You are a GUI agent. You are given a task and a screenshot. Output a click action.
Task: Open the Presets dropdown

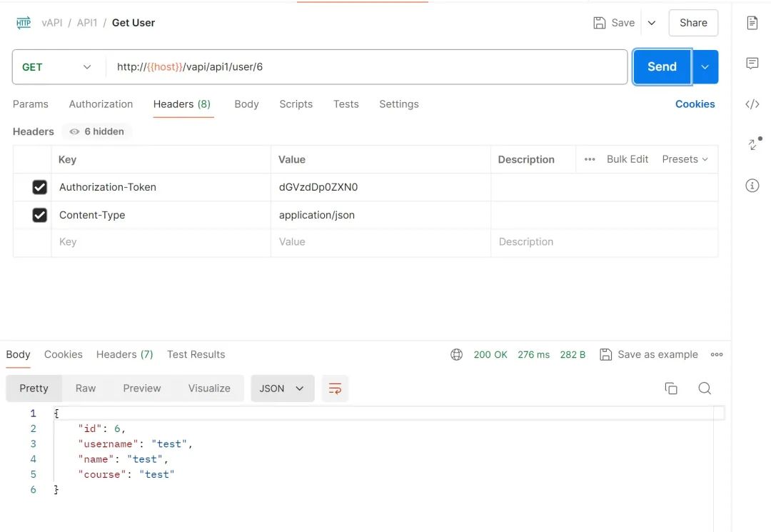(685, 159)
